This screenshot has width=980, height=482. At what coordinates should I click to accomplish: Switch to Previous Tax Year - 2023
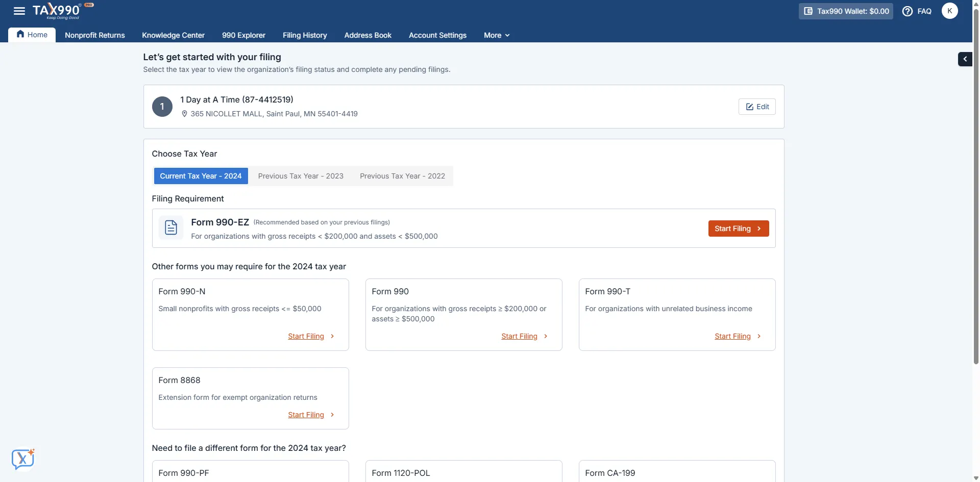(301, 176)
